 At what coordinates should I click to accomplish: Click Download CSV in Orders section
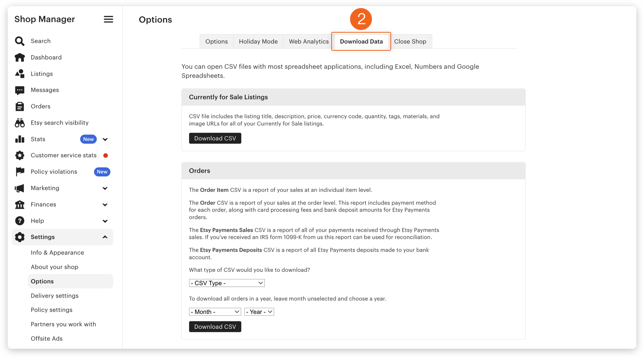tap(215, 327)
